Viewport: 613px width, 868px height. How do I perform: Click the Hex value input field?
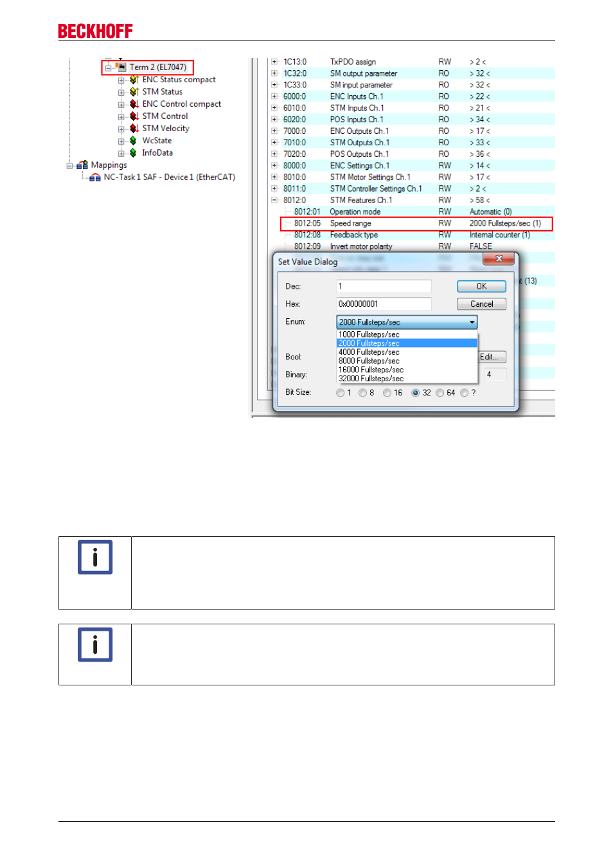(384, 304)
